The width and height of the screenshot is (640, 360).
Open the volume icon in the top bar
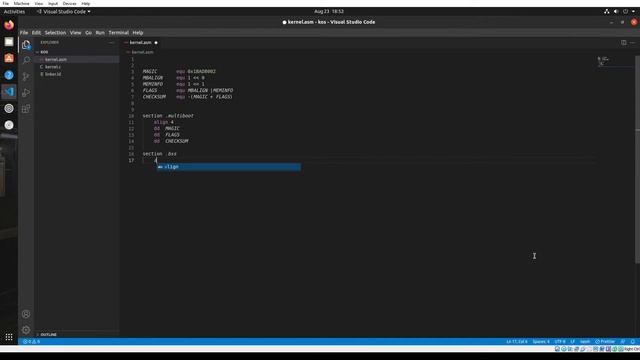tap(616, 11)
